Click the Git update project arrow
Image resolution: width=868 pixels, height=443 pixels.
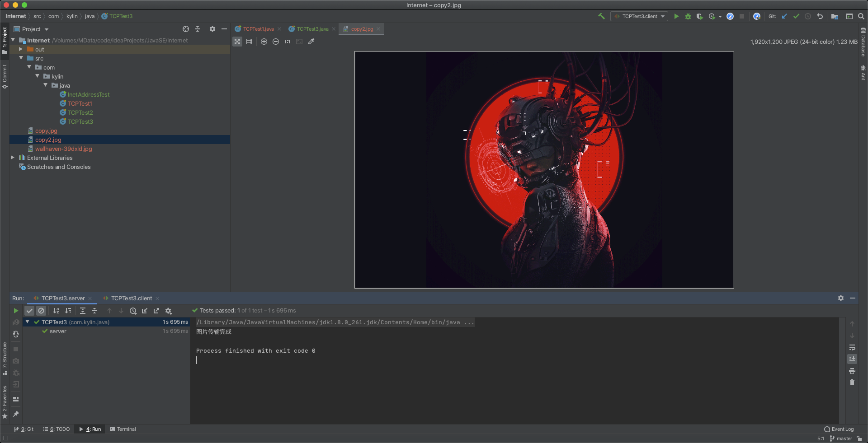784,16
